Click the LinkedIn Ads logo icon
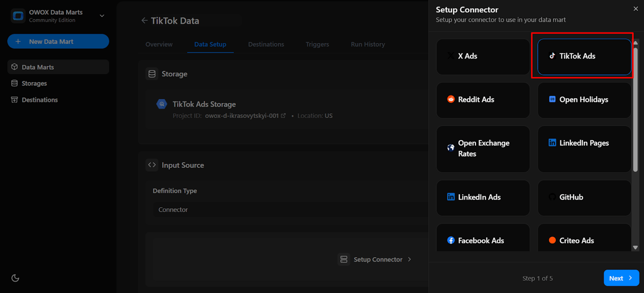The height and width of the screenshot is (293, 644). click(x=451, y=197)
